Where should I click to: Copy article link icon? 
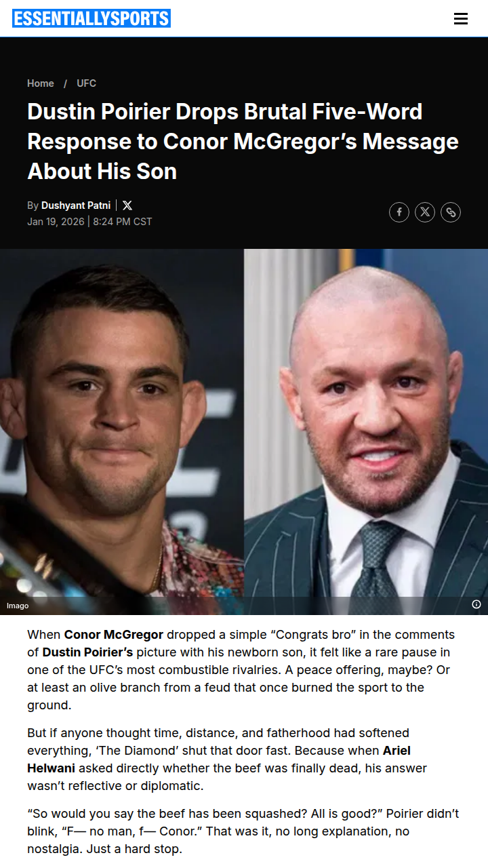point(451,212)
